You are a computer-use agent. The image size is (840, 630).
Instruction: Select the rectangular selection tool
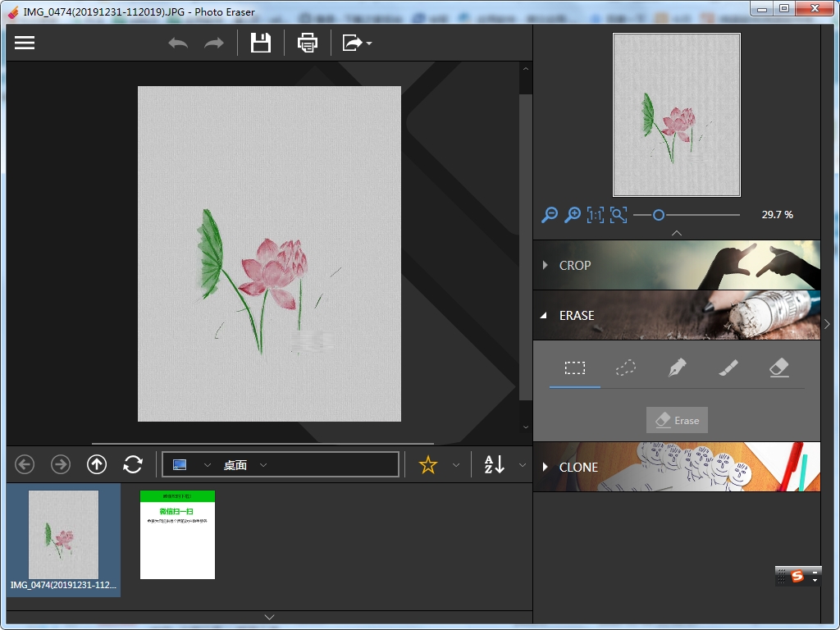click(x=575, y=368)
